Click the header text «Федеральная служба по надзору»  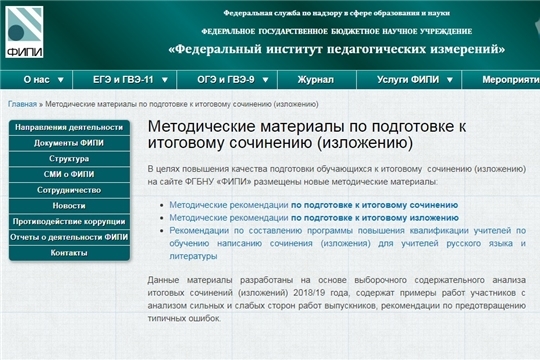point(336,13)
